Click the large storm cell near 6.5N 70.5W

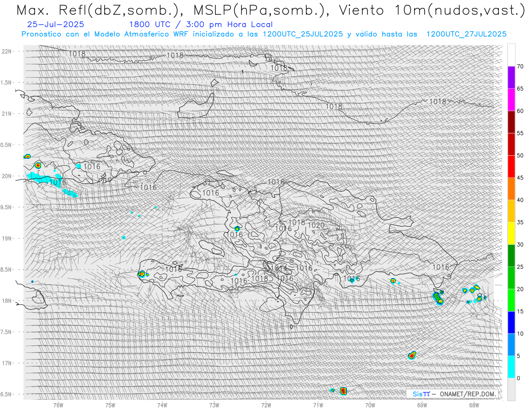[x=344, y=391]
